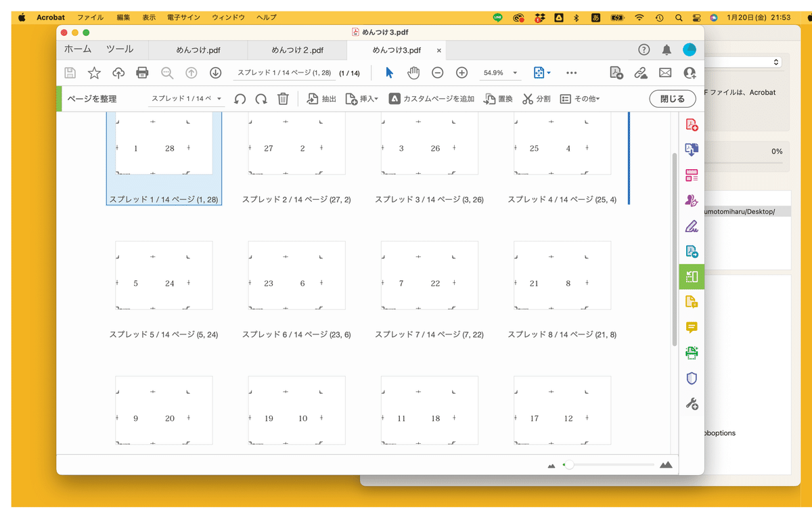This screenshot has height=515, width=812.
Task: Click カスタムページを追加 button
Action: pyautogui.click(x=432, y=99)
